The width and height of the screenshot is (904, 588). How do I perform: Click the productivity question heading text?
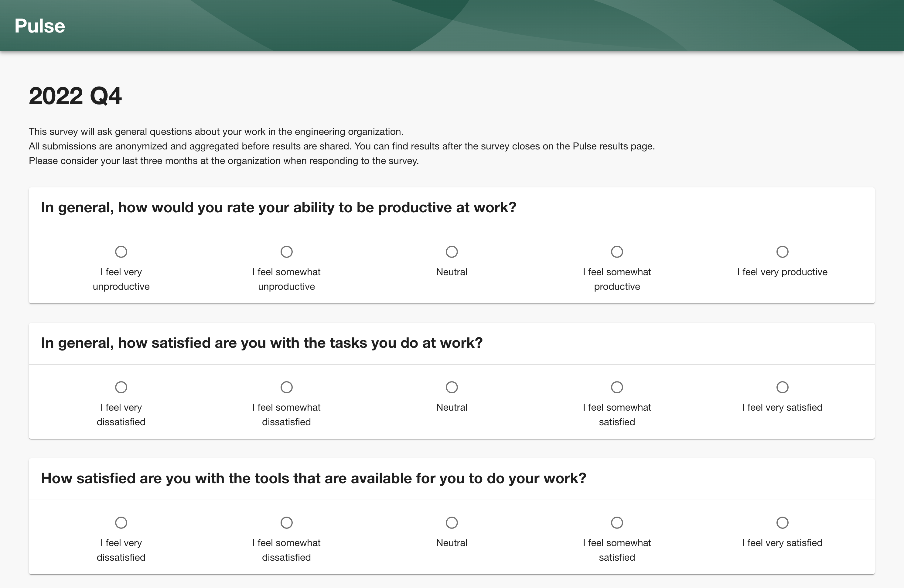[x=278, y=207]
